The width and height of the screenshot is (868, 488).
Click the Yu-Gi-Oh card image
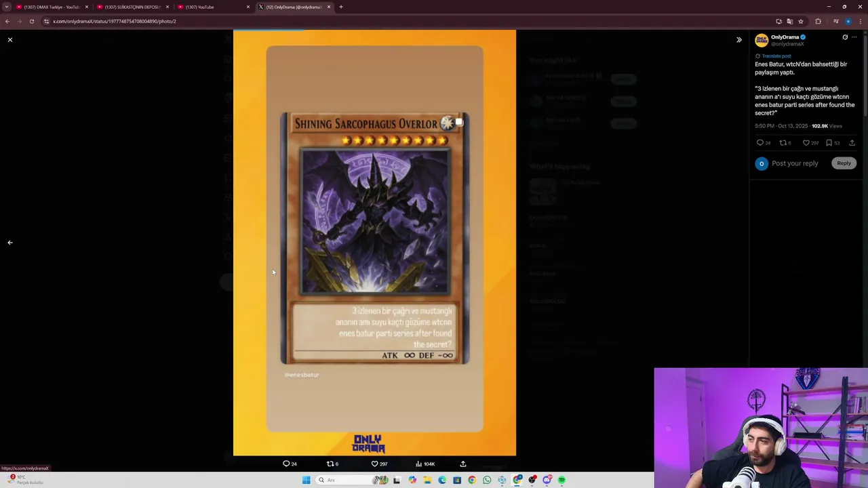pyautogui.click(x=374, y=239)
